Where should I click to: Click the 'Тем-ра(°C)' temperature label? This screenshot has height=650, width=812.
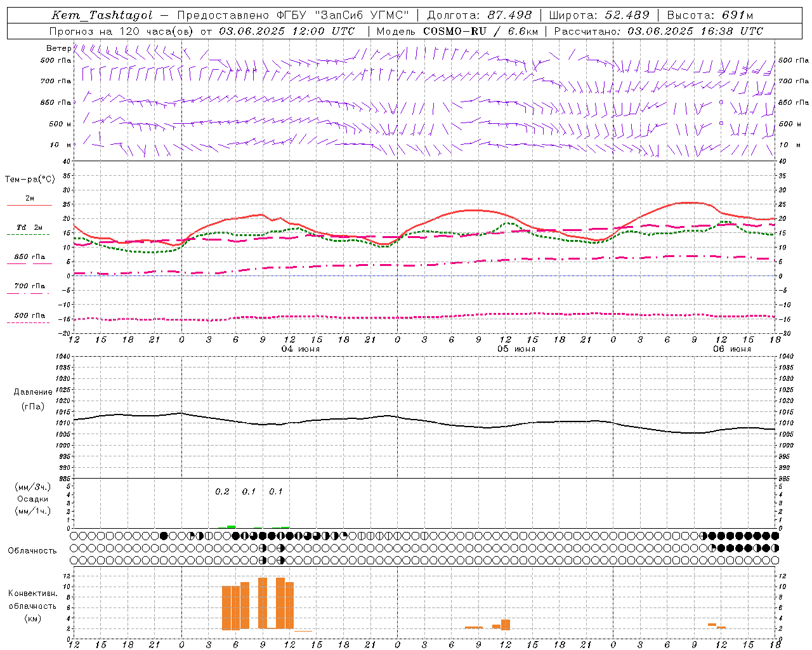click(30, 179)
